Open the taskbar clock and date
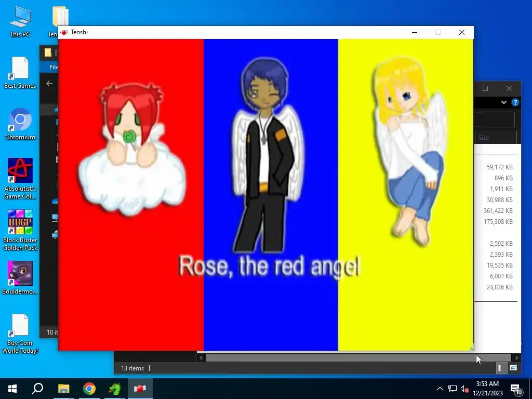This screenshot has width=532, height=399. pos(487,389)
